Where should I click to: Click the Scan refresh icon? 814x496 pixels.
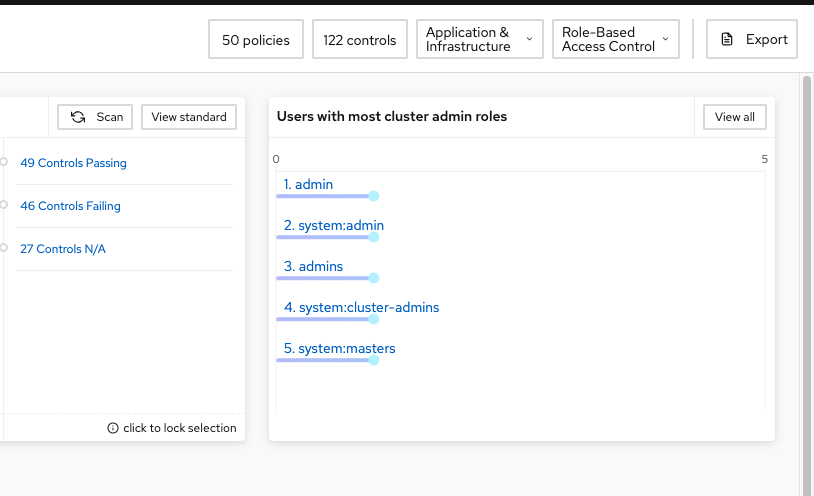(78, 117)
